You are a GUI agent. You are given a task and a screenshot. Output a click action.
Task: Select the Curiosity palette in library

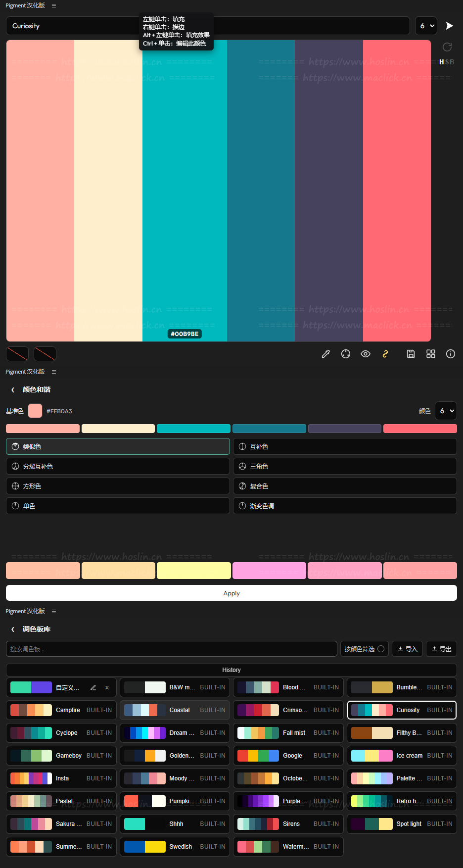[x=402, y=710]
